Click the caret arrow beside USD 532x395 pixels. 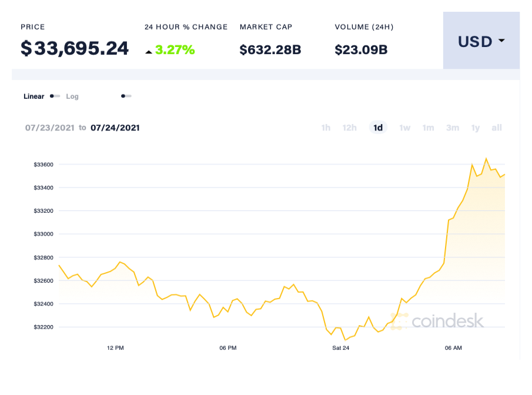(502, 41)
